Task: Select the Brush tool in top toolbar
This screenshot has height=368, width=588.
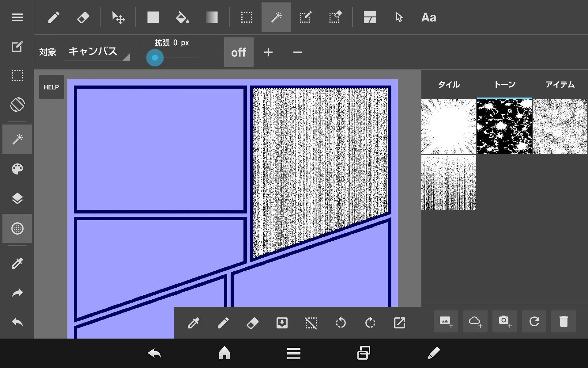Action: [x=54, y=17]
